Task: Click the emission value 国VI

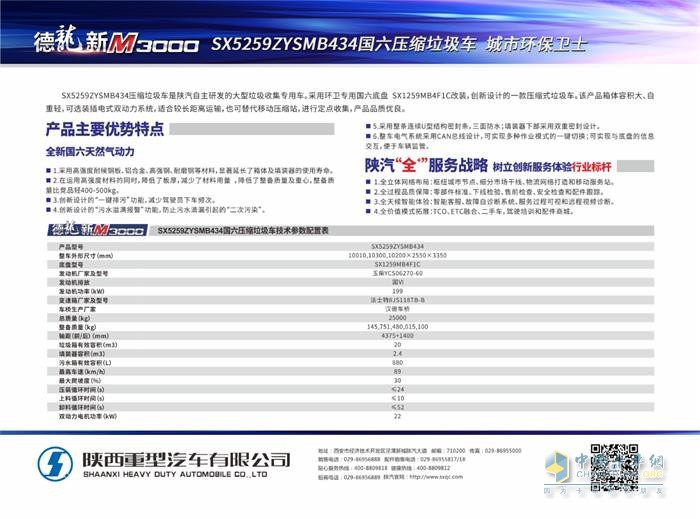Action: pos(397,282)
